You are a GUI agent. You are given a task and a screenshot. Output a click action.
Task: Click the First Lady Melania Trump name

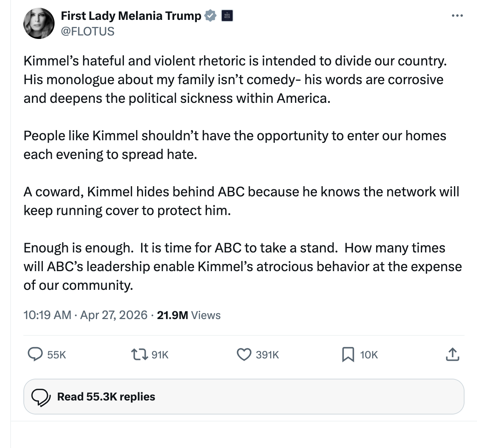131,16
